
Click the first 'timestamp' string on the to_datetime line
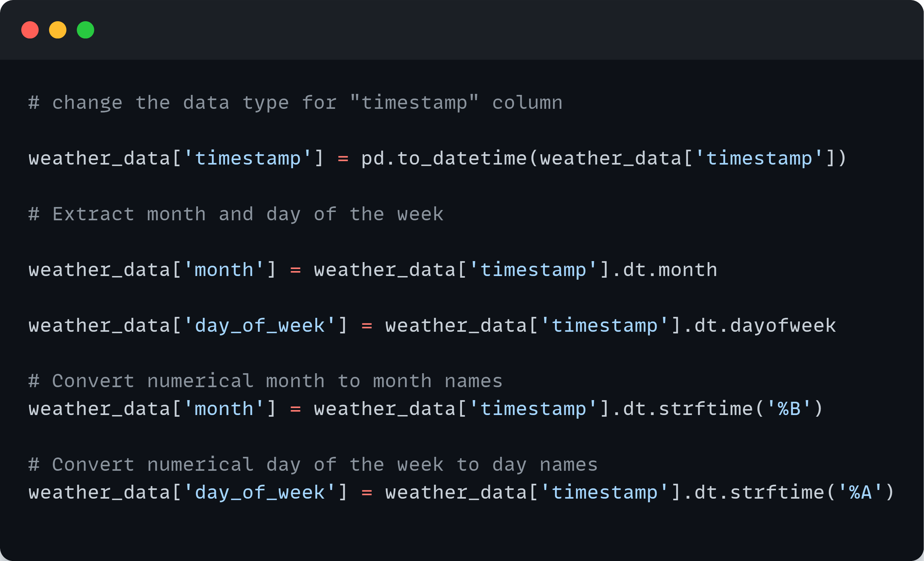pos(248,158)
